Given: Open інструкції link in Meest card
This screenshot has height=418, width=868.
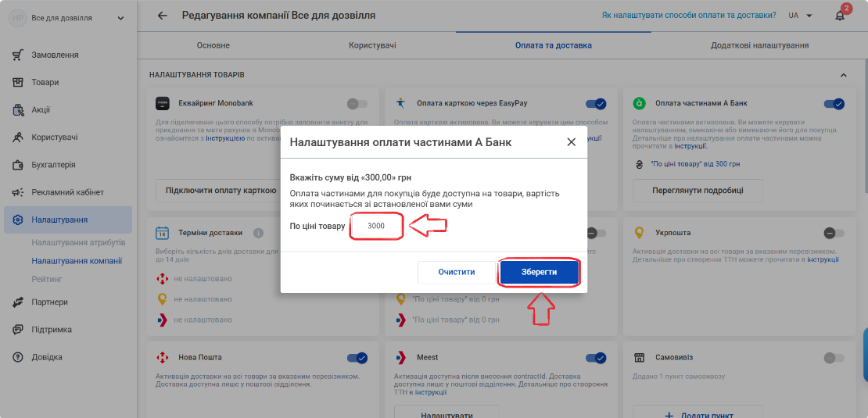Looking at the screenshot, I should click(x=431, y=392).
